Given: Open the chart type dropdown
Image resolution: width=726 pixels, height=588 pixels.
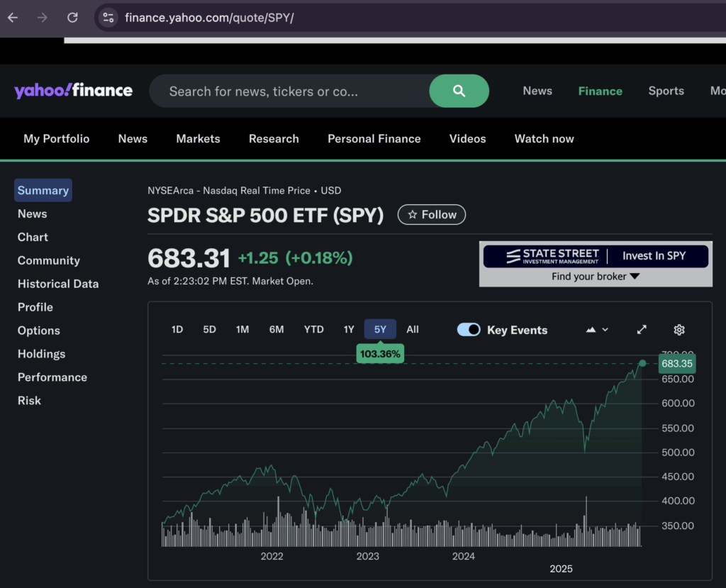Looking at the screenshot, I should click(597, 330).
